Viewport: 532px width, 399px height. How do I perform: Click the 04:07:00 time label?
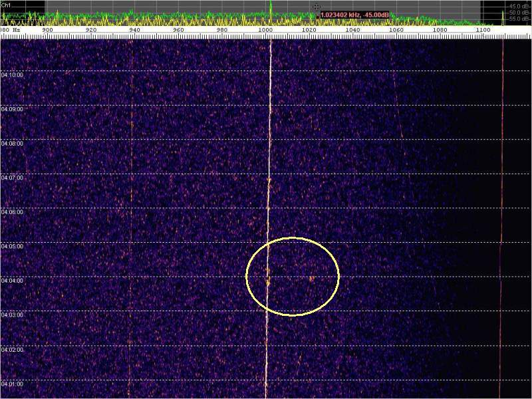point(13,178)
